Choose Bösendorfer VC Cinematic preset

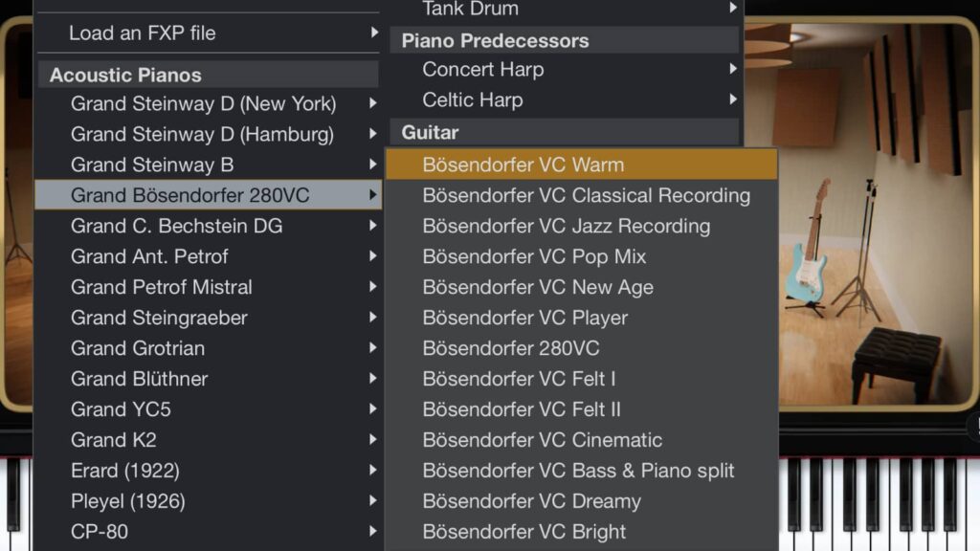coord(542,440)
